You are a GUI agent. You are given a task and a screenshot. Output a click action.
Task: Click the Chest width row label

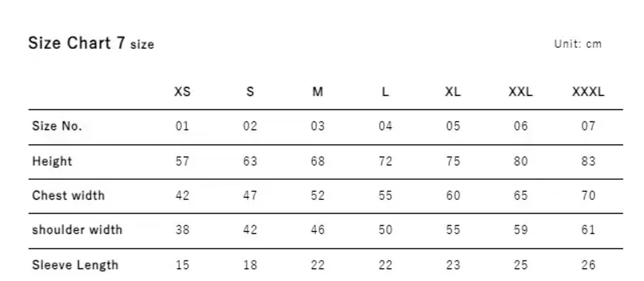[x=69, y=196]
